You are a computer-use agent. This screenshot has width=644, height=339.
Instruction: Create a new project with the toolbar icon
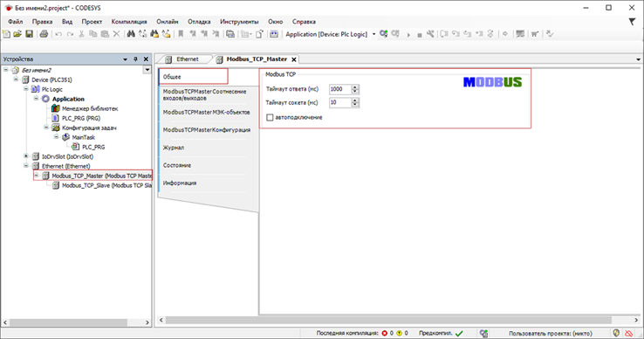pos(6,34)
